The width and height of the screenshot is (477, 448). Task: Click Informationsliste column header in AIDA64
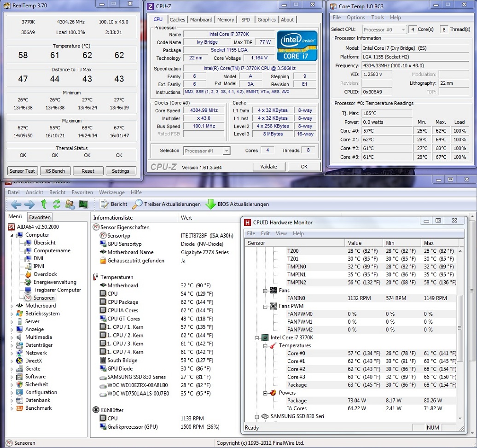coord(134,218)
